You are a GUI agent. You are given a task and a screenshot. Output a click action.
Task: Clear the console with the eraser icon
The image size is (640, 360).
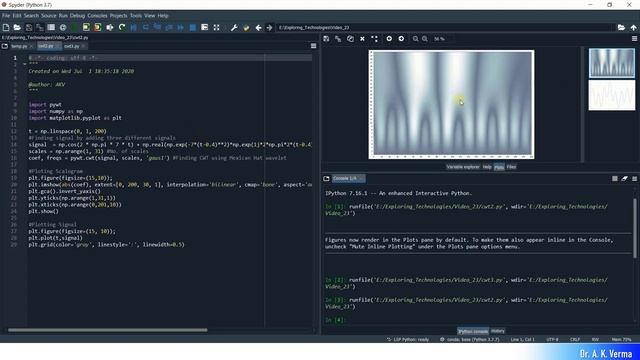click(624, 178)
